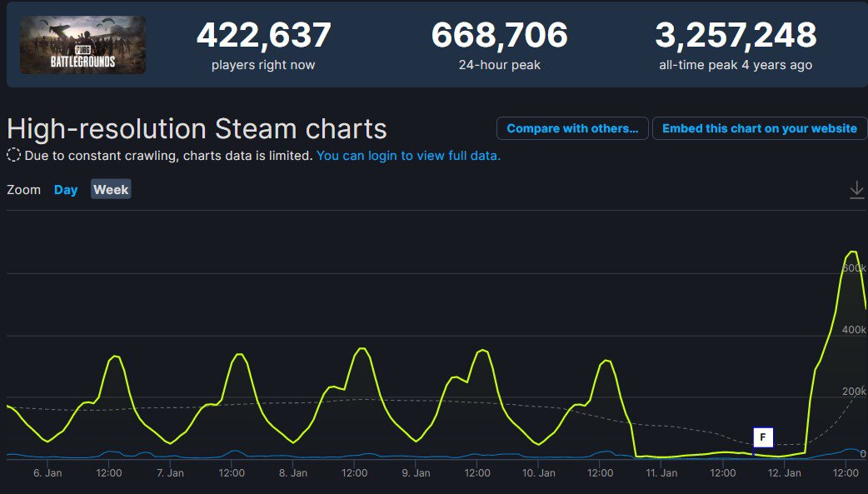Click the 668,706 24-hour peak figure
Image resolution: width=868 pixels, height=494 pixels.
pos(499,36)
